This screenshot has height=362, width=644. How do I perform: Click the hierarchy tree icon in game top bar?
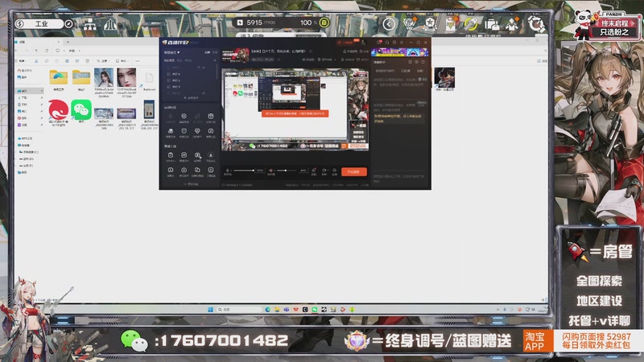click(x=90, y=25)
